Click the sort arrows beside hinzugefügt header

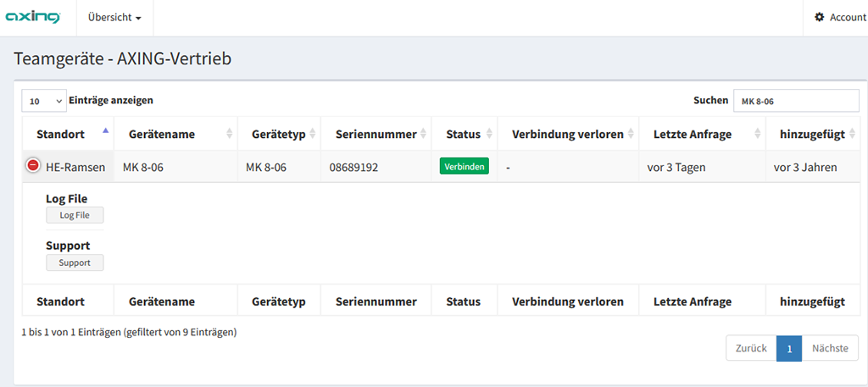tap(853, 133)
